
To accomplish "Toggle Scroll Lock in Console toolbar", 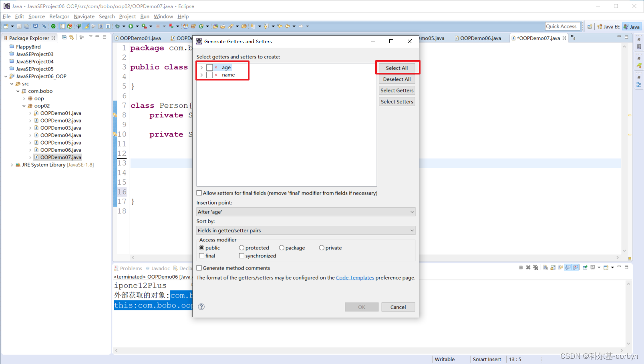I will pyautogui.click(x=553, y=267).
